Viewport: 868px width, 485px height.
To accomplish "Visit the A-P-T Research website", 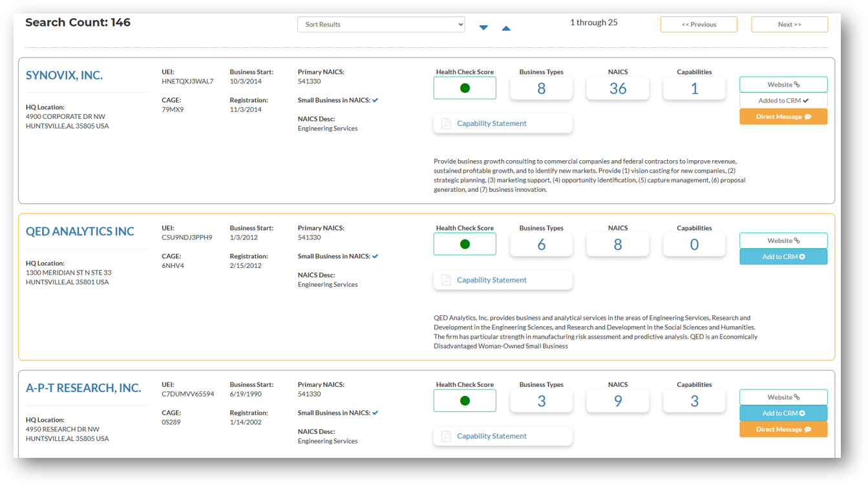I will pyautogui.click(x=783, y=397).
